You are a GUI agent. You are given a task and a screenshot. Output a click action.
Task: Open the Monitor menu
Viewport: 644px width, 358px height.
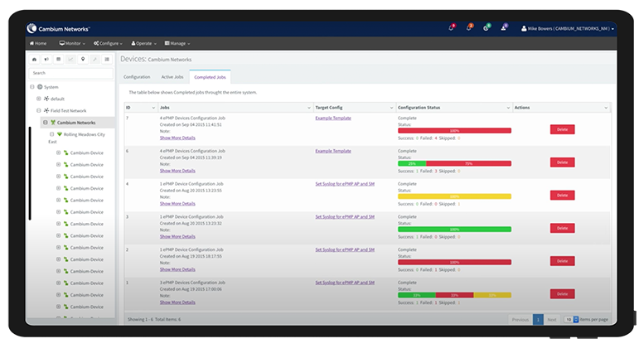pyautogui.click(x=72, y=43)
